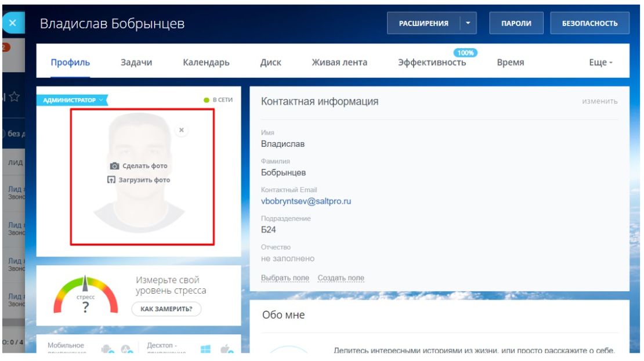
Task: Click the stress level gauge
Action: tap(85, 295)
